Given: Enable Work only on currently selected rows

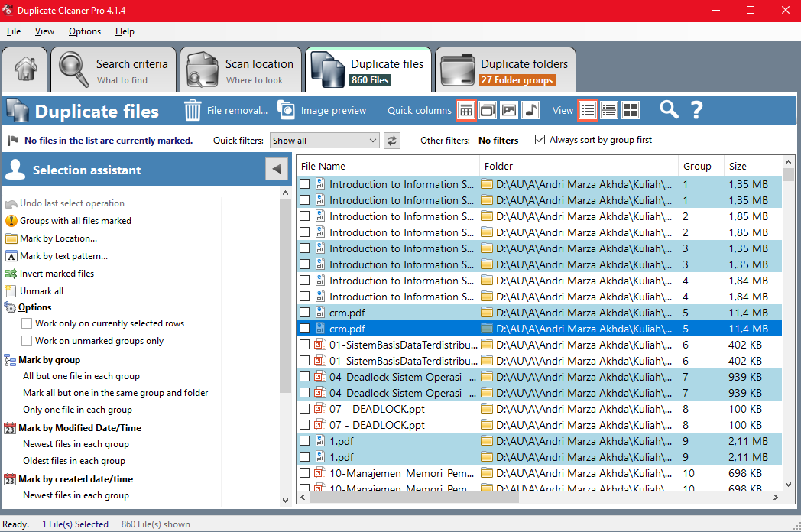Looking at the screenshot, I should point(27,323).
